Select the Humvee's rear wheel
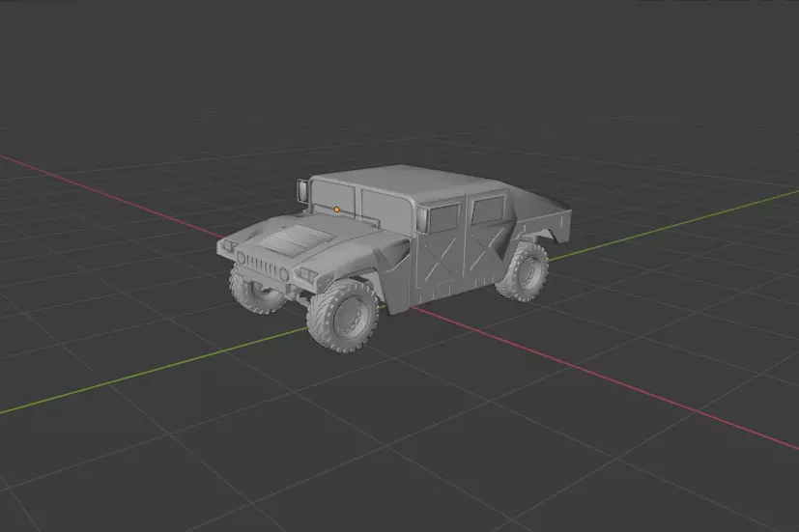 click(x=523, y=272)
